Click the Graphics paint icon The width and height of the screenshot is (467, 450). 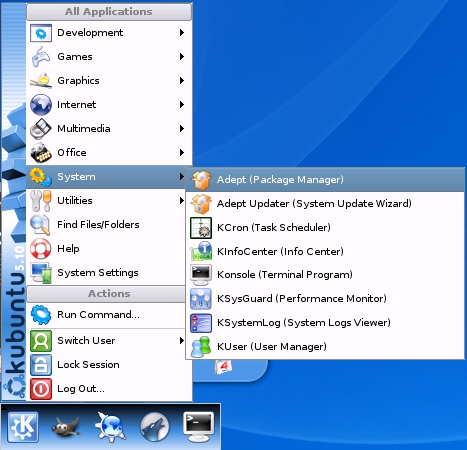41,80
